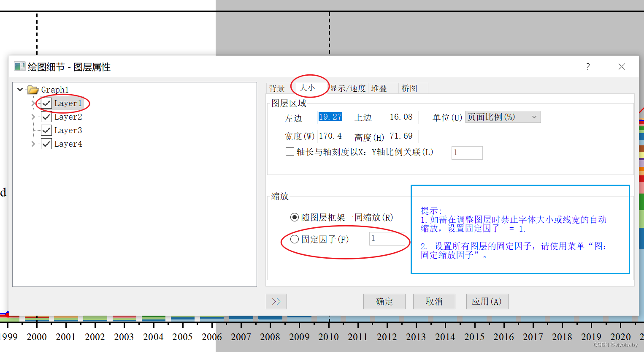Uncheck the Layer1 visibility checkbox
The image size is (644, 352).
[46, 103]
